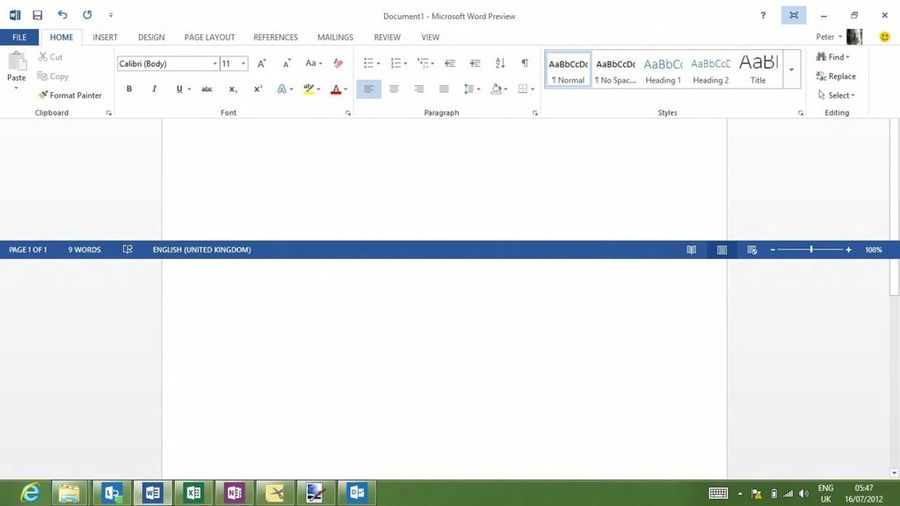Open the Page Layout tab
The width and height of the screenshot is (900, 506).
point(208,37)
